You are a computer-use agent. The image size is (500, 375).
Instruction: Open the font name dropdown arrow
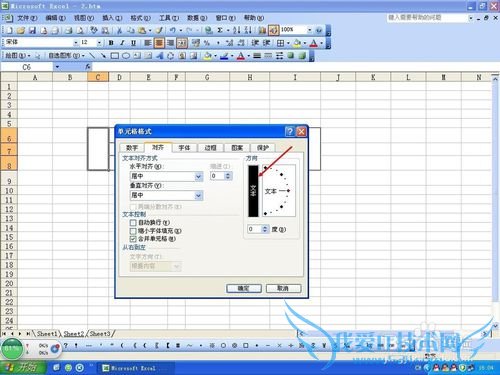tap(76, 43)
